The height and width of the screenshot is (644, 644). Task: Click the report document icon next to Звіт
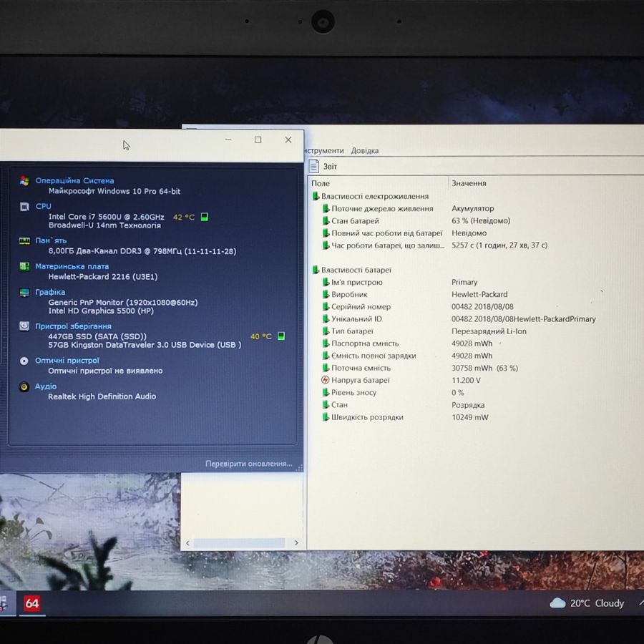click(x=314, y=166)
